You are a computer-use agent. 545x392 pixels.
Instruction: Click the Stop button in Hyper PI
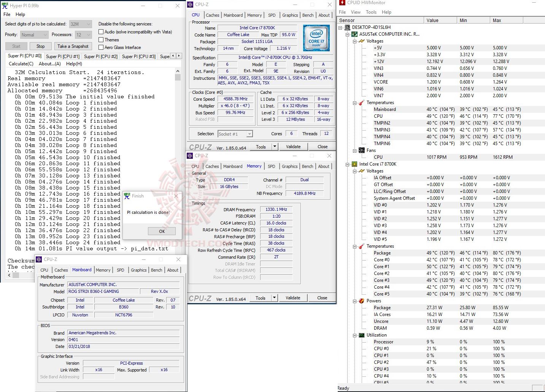click(x=41, y=46)
